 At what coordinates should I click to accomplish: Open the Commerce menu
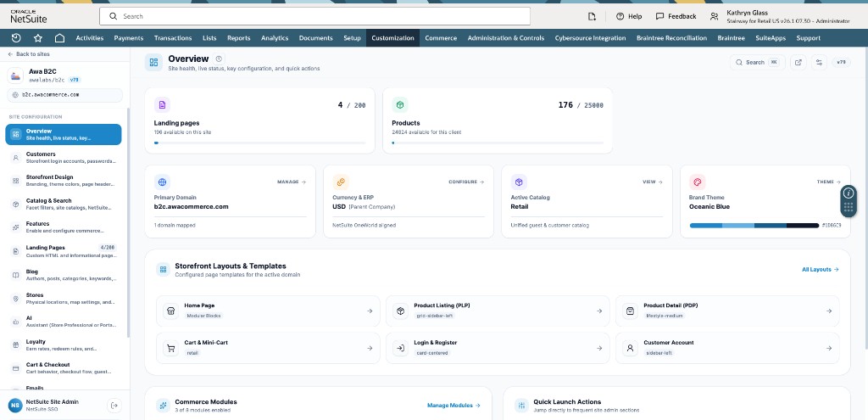(x=441, y=38)
